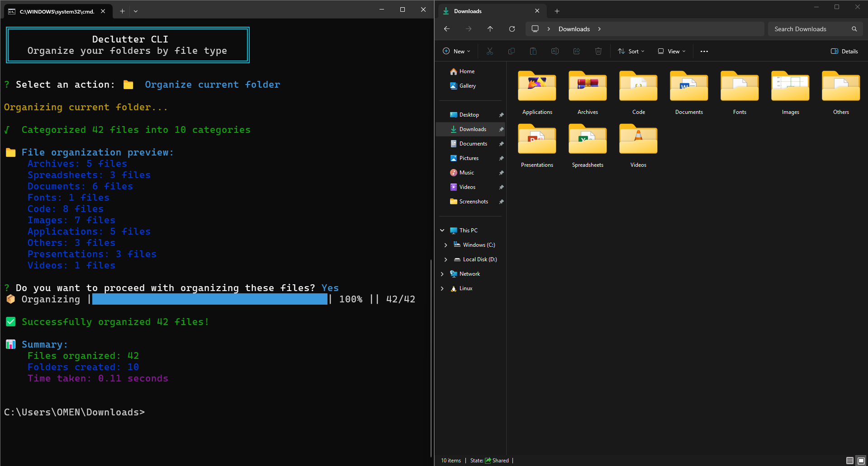Open the Videos folder in file list

638,146
